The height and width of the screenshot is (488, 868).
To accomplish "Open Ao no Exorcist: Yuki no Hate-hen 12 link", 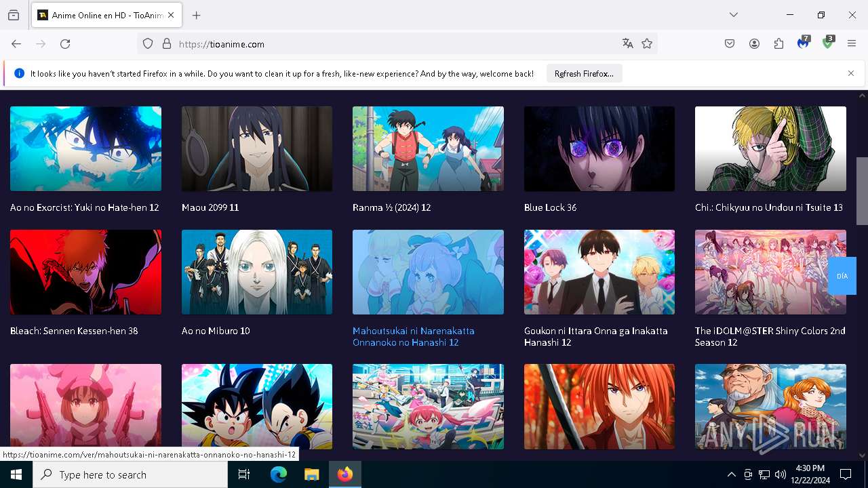I will (x=85, y=207).
